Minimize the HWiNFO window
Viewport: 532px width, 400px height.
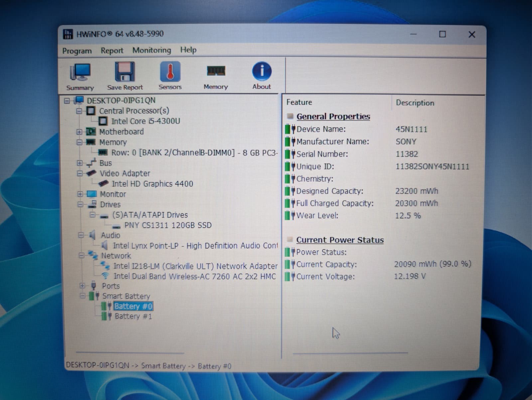coord(413,34)
